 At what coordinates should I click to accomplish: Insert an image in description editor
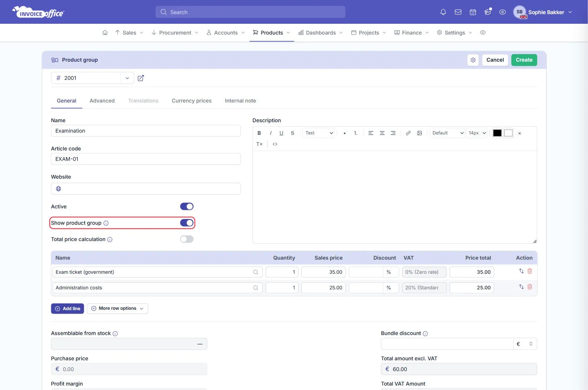tap(420, 133)
